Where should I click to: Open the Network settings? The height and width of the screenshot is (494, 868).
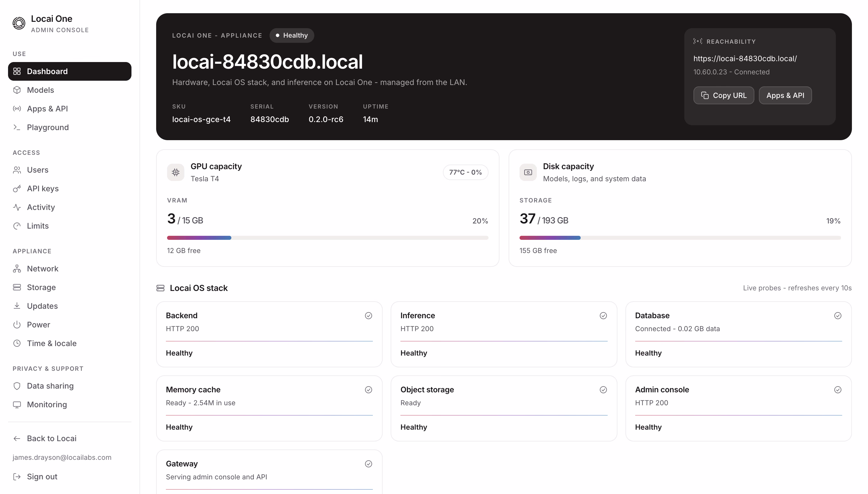[69, 268]
